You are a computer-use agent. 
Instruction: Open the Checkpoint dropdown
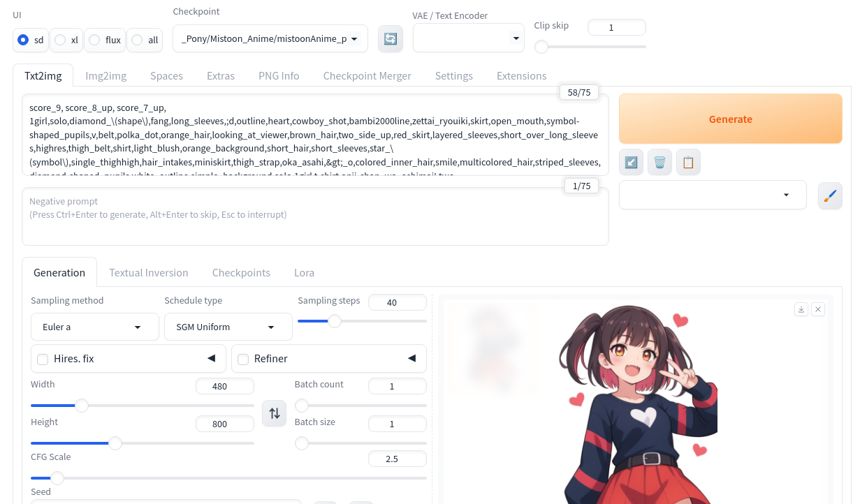coord(270,38)
